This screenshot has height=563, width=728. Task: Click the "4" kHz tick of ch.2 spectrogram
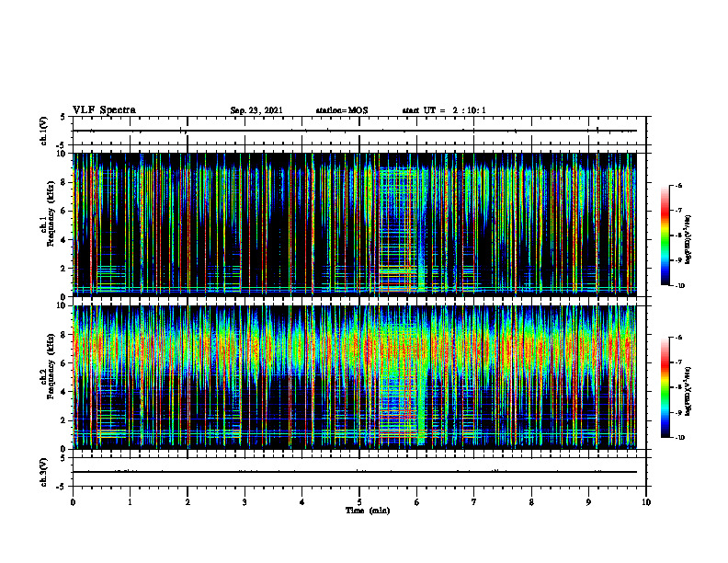point(65,392)
